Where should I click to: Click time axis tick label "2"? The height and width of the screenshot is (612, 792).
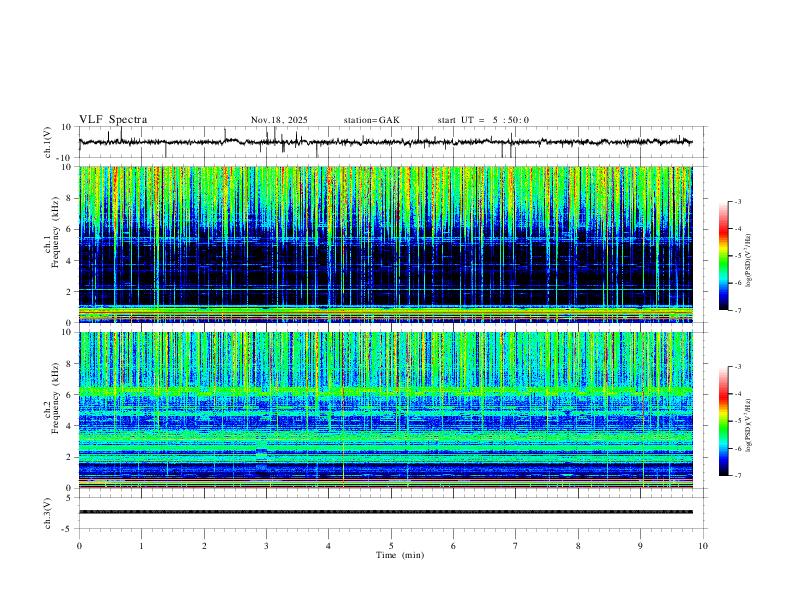[204, 546]
